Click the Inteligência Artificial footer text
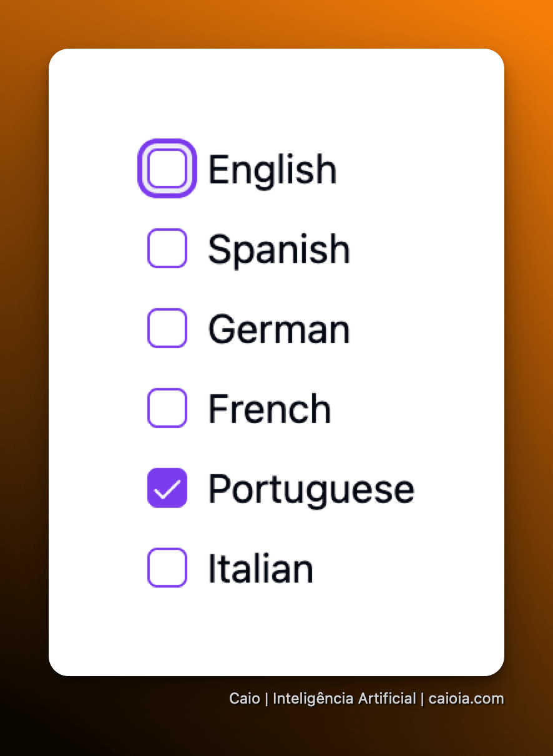Screen dimensions: 553x756 tap(345, 699)
